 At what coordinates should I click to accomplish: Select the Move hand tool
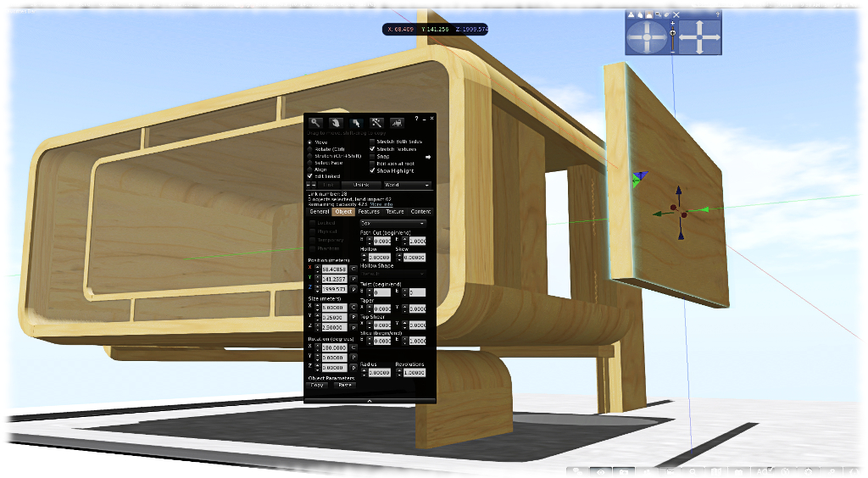336,123
